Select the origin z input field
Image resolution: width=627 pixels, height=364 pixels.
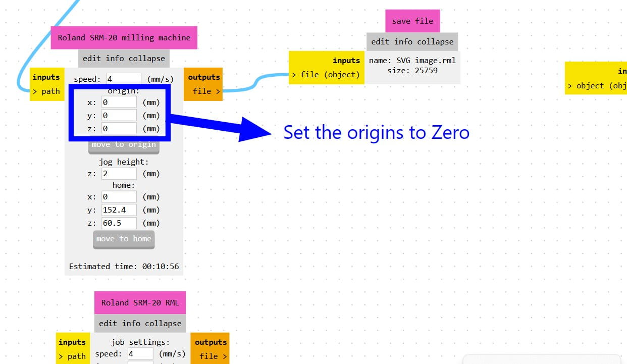point(119,129)
